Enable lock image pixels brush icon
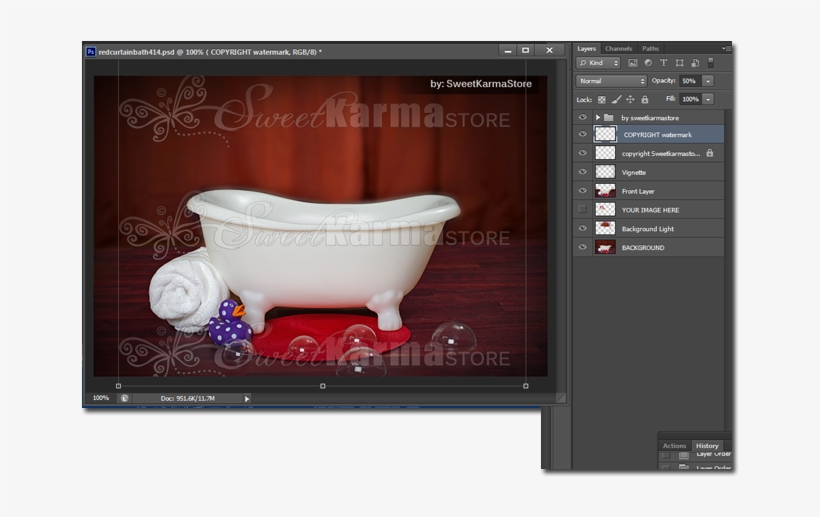 616,99
